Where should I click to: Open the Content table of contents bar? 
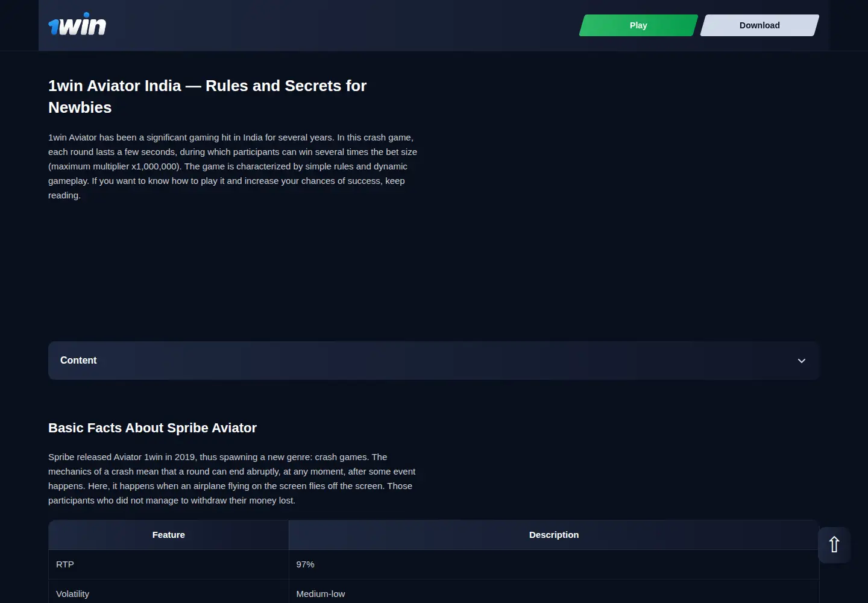click(433, 361)
